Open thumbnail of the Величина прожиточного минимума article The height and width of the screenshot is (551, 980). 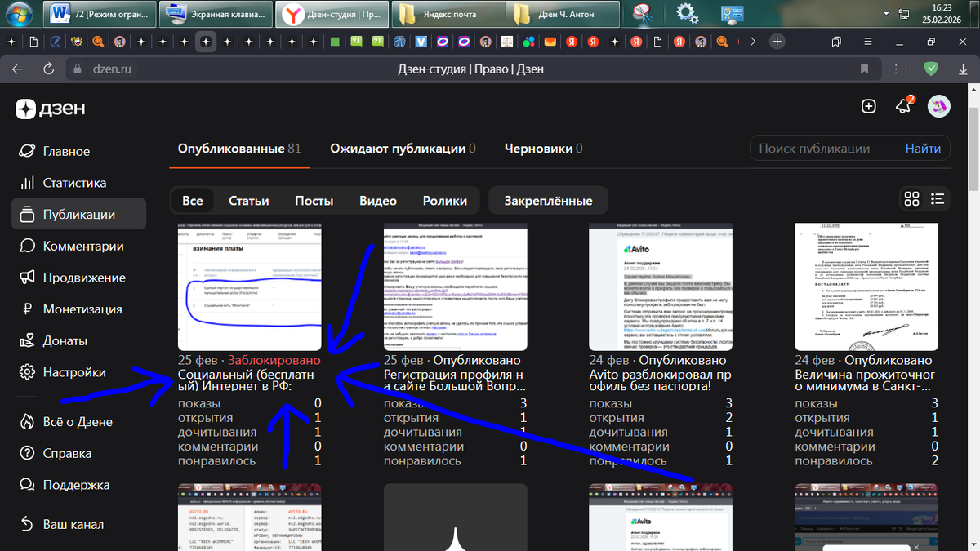pyautogui.click(x=866, y=287)
